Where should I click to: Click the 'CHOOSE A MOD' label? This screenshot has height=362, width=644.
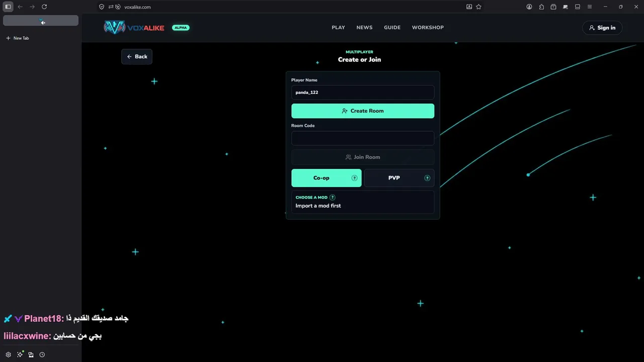[x=311, y=198]
